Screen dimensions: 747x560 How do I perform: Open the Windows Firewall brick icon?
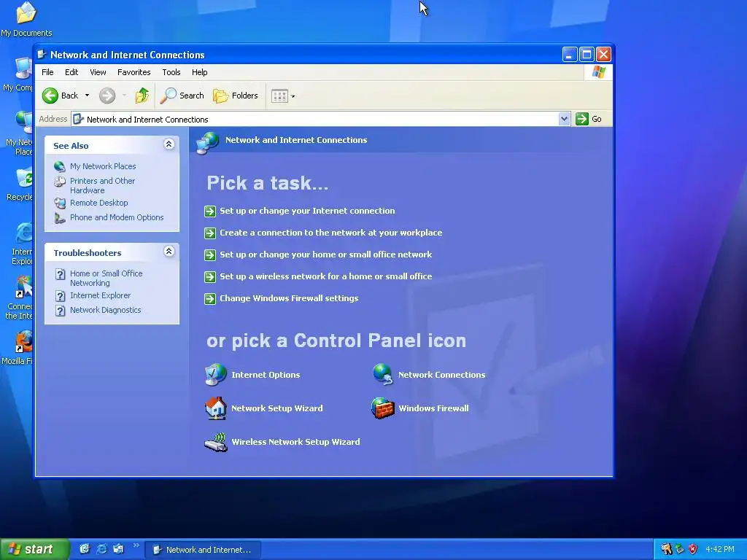point(382,408)
